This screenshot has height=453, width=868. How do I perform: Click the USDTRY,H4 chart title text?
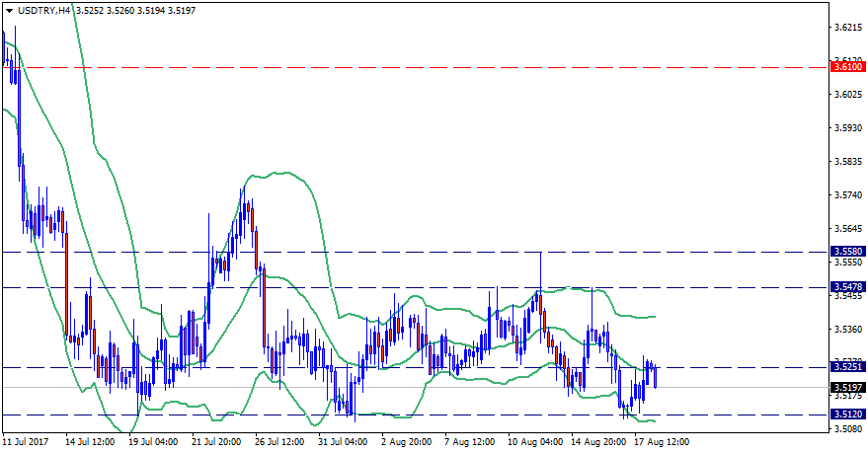[43, 9]
